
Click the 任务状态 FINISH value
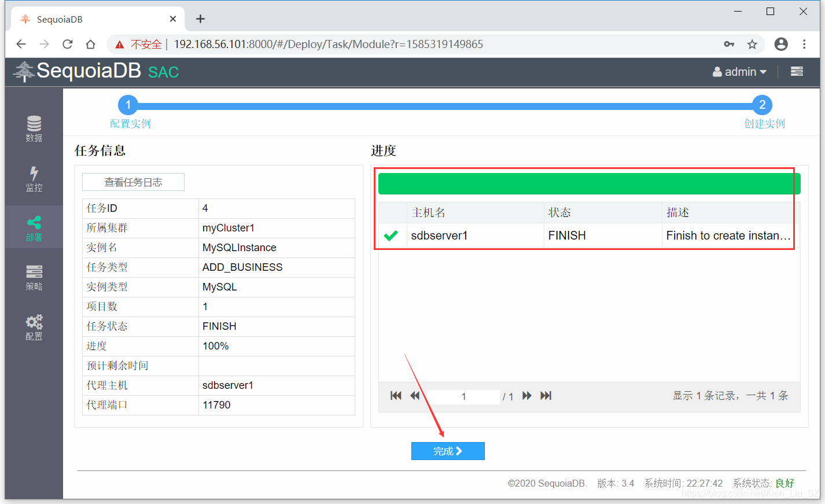(219, 326)
